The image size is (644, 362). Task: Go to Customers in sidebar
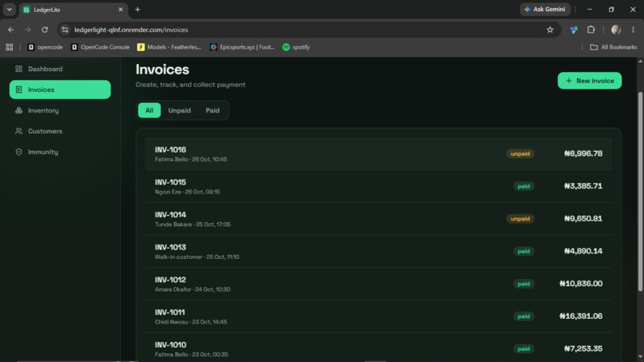60,131
